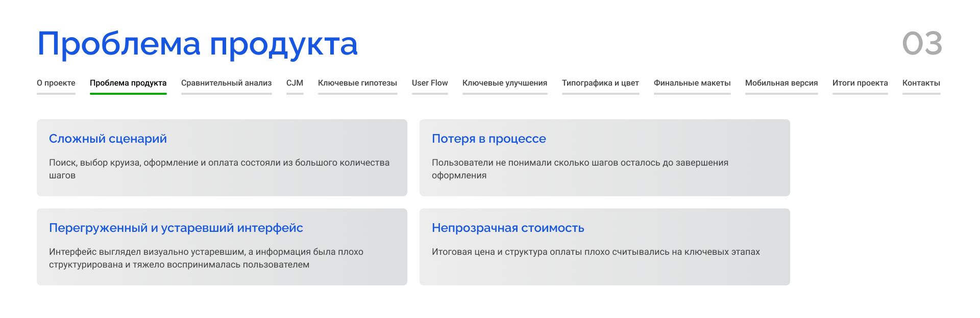
Task: Click text starting Итоговая цена и структура
Action: point(596,252)
